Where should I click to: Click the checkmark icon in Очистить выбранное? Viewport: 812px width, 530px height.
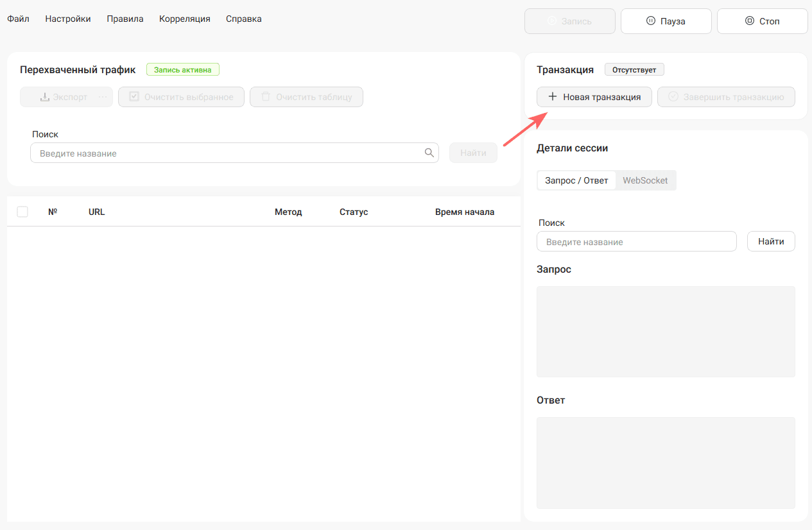coord(134,97)
